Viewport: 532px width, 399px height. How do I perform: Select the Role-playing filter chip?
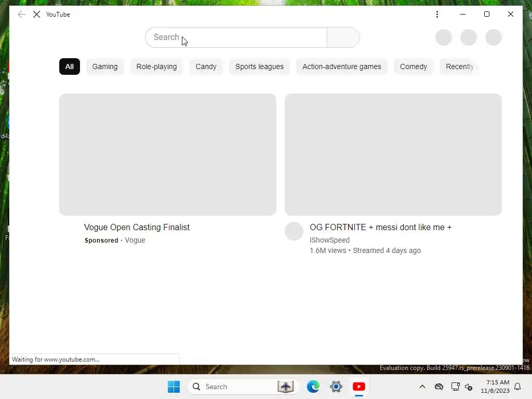pos(156,66)
